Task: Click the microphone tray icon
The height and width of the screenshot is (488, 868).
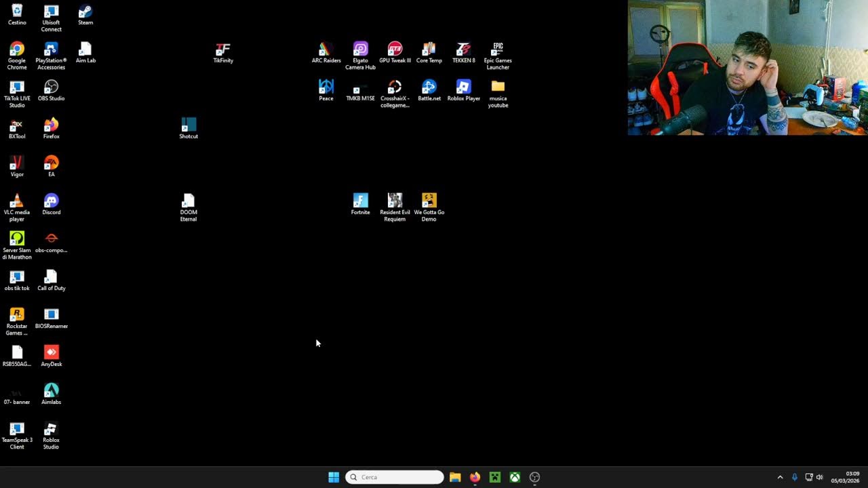Action: tap(795, 477)
